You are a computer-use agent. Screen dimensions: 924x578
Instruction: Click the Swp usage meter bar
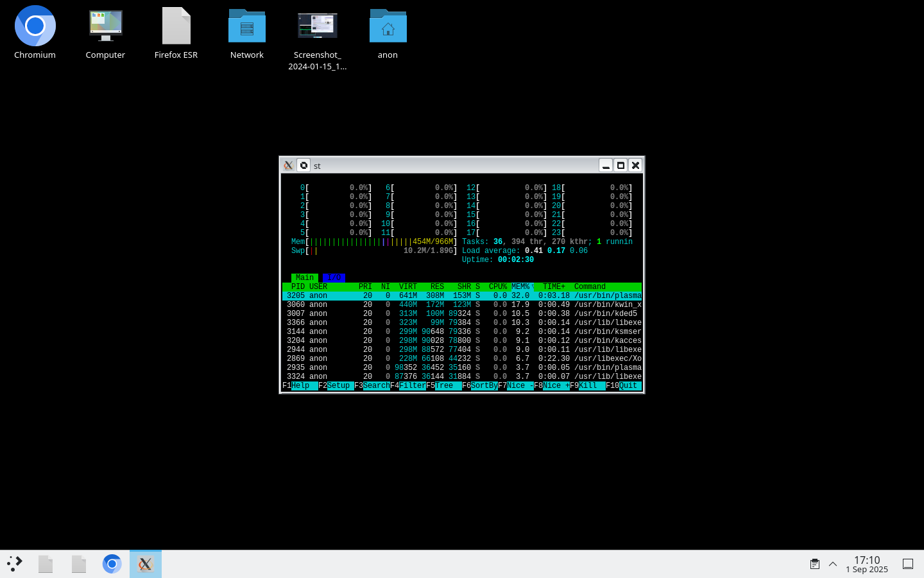(374, 250)
